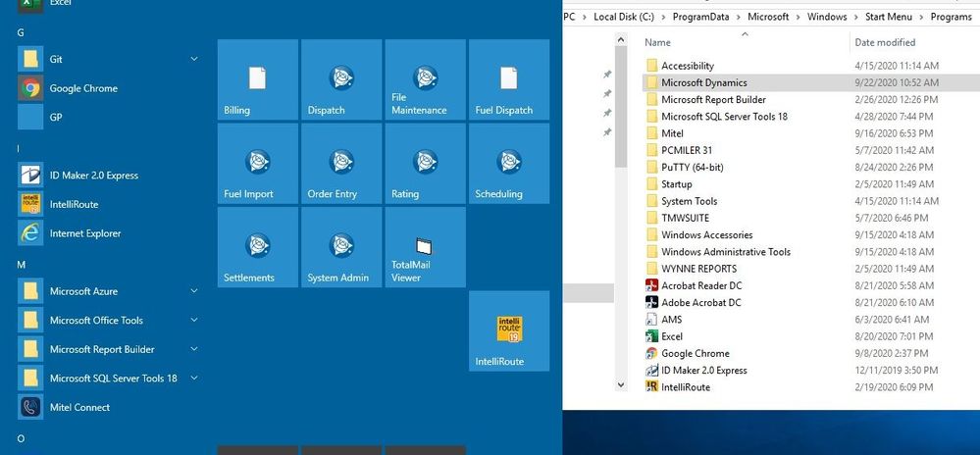
Task: Select the TMWSUITE folder
Action: point(676,218)
